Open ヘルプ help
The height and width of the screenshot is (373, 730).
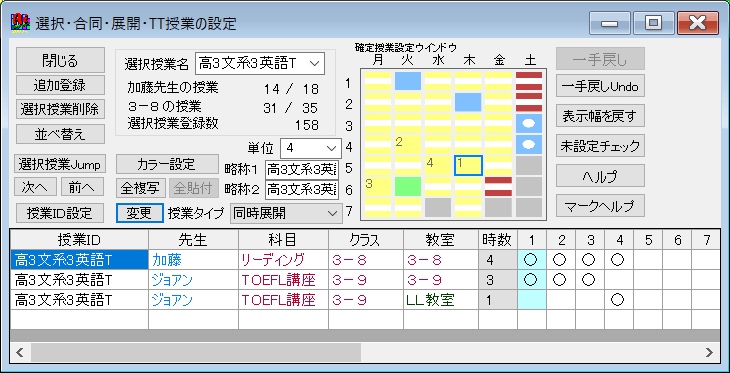[x=600, y=176]
